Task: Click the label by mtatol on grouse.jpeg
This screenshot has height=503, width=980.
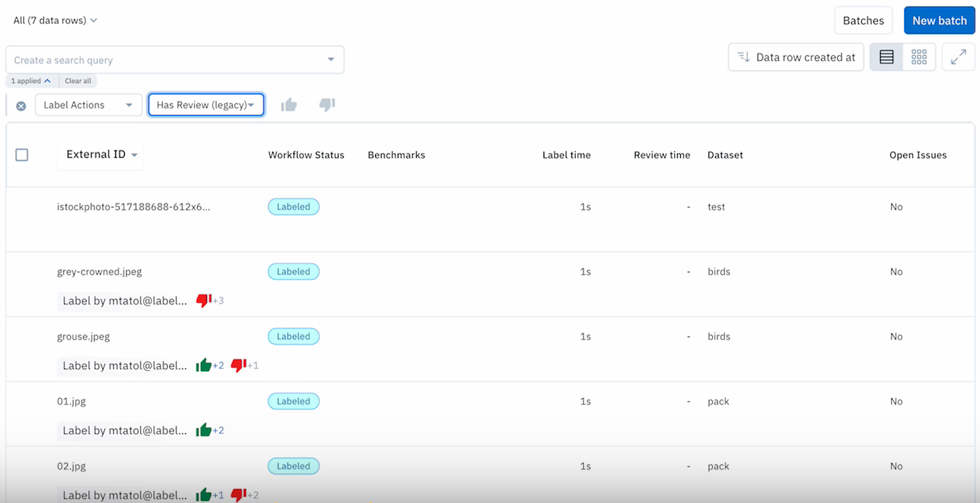Action: point(125,365)
